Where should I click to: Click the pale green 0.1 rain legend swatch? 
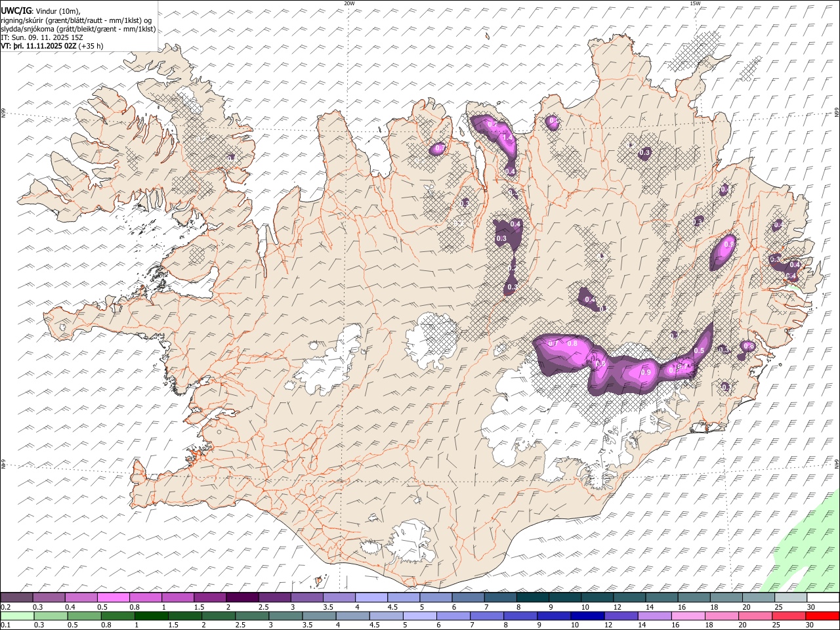click(16, 616)
